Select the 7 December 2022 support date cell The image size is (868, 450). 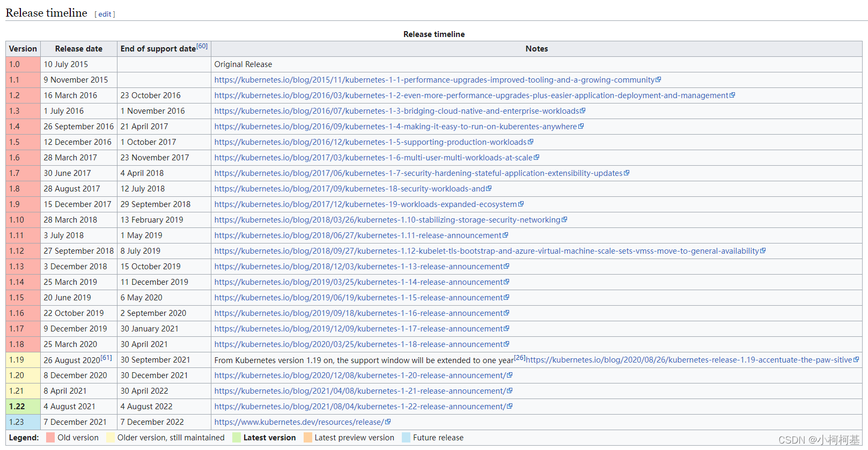[x=164, y=422]
